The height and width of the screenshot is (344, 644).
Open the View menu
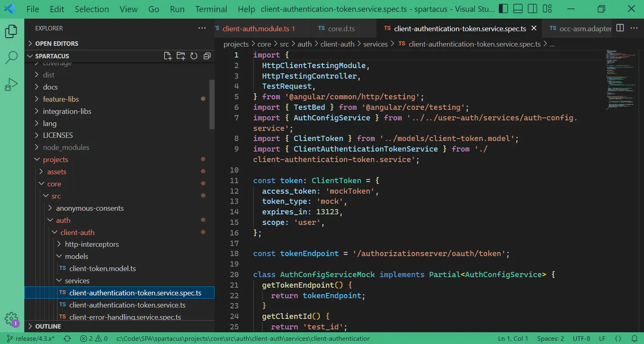[128, 9]
